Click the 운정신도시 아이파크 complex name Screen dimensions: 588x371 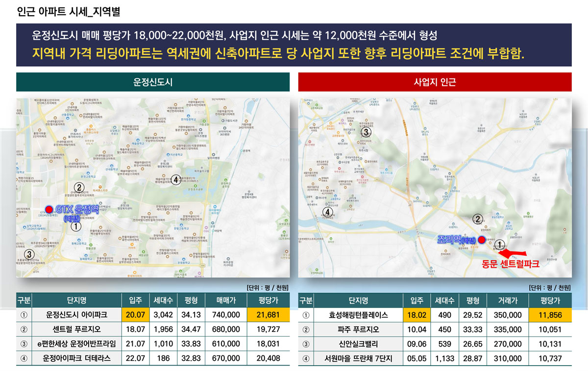(x=76, y=315)
